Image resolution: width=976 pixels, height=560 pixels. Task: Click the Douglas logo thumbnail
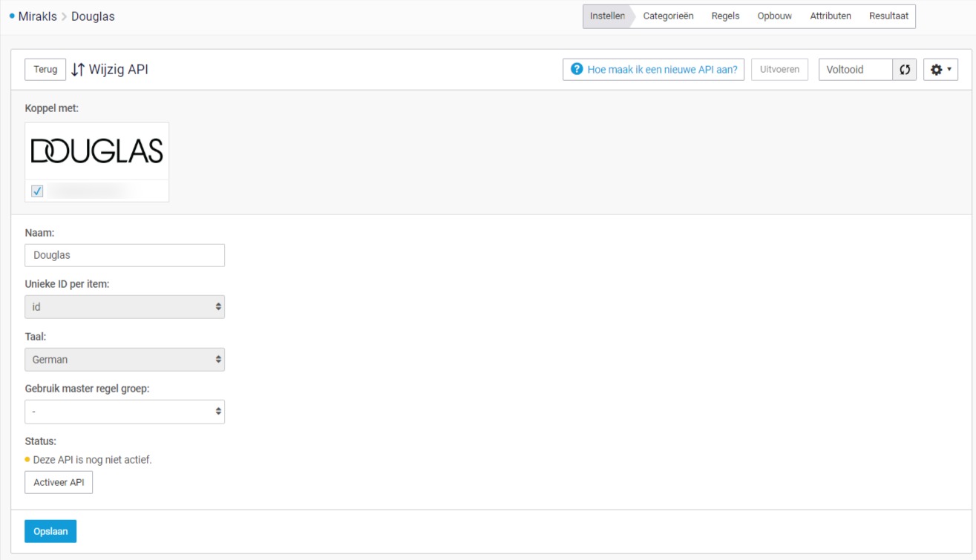click(97, 151)
